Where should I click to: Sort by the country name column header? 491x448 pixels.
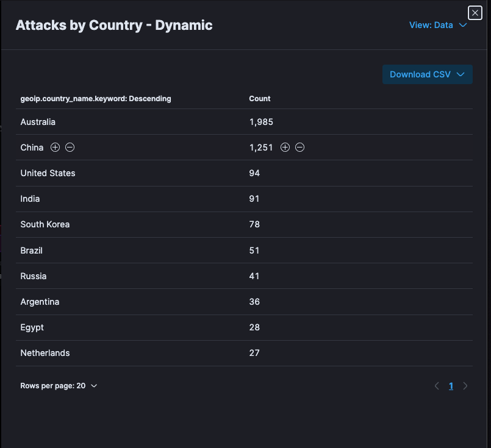pyautogui.click(x=95, y=98)
